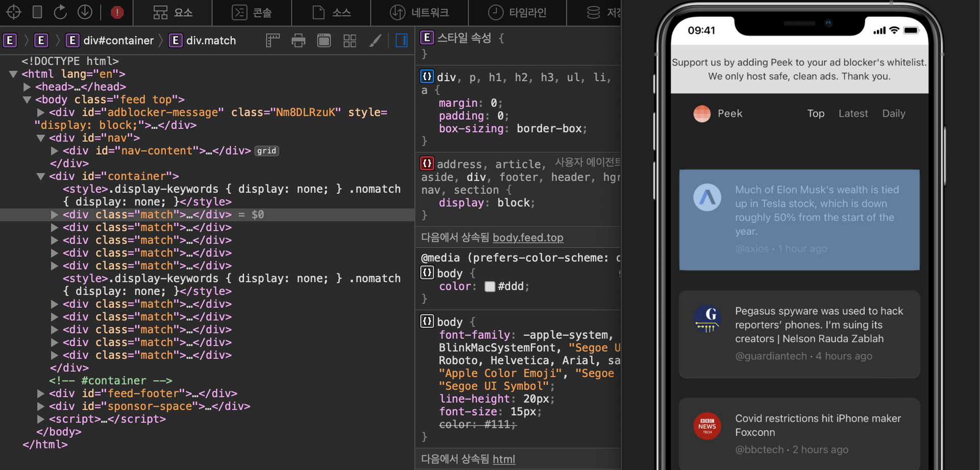Toggle the grid overlay icon
Screen dimensions: 980x470
click(350, 40)
